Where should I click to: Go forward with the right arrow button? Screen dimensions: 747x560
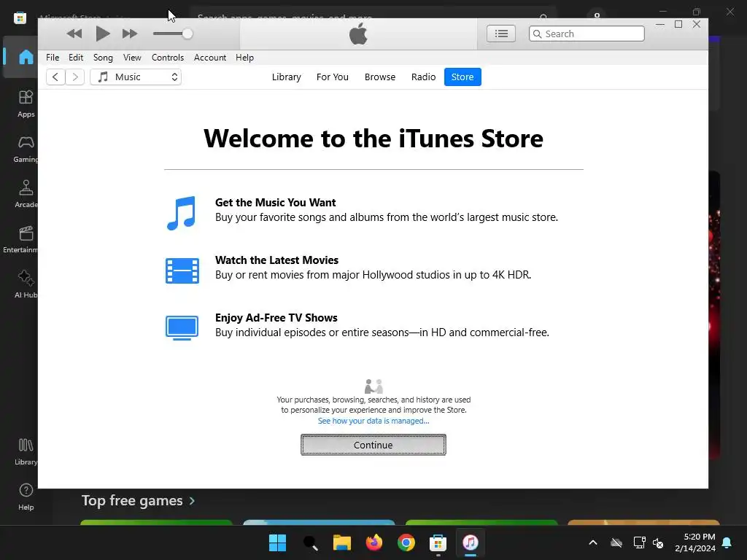[75, 77]
